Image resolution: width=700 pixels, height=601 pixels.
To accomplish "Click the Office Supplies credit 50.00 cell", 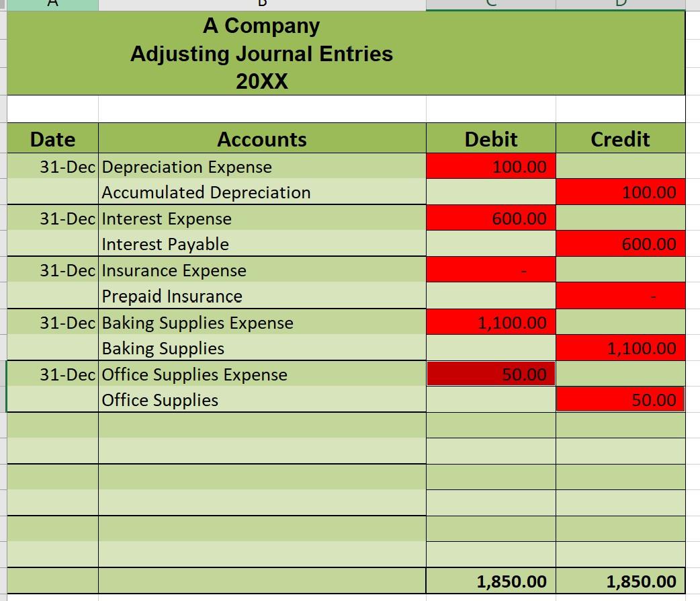I will click(620, 400).
